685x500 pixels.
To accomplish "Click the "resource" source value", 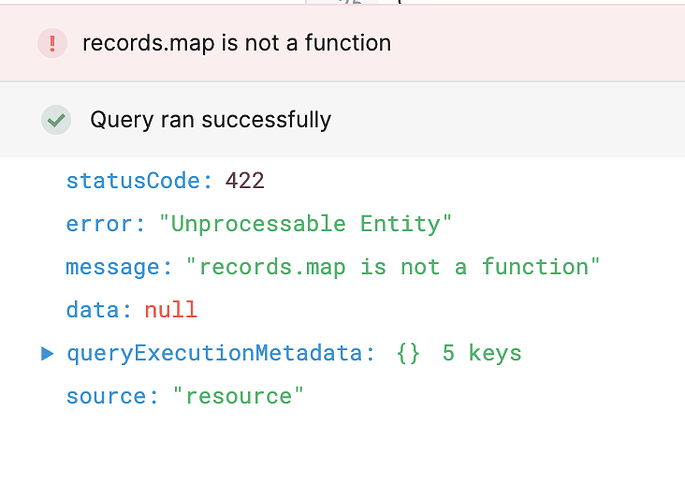I will click(x=238, y=397).
